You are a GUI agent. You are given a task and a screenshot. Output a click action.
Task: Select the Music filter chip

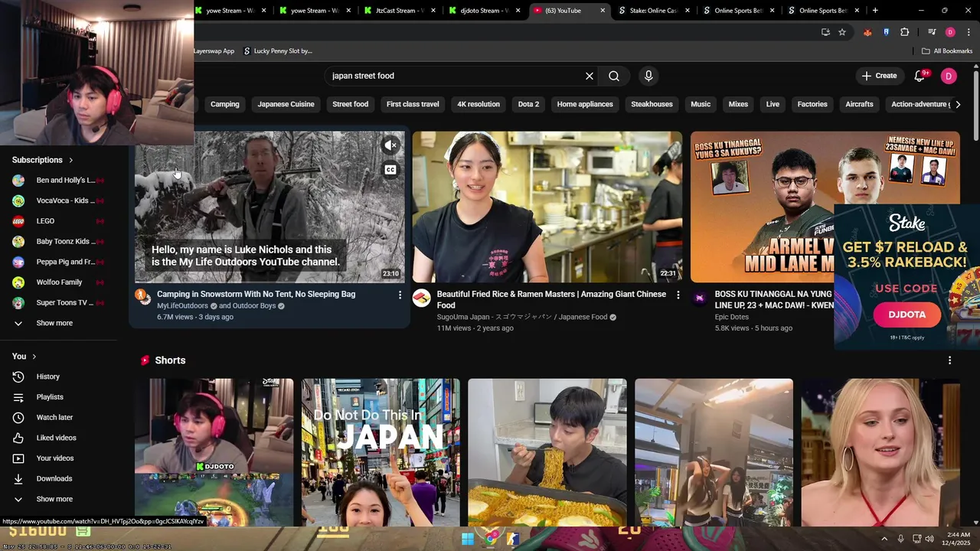pos(701,104)
